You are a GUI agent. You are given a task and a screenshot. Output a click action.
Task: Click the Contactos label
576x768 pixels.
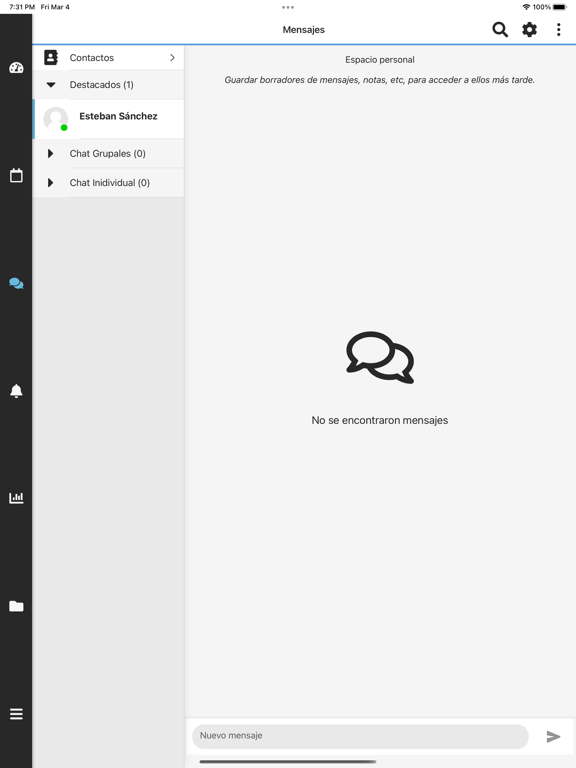[92, 58]
